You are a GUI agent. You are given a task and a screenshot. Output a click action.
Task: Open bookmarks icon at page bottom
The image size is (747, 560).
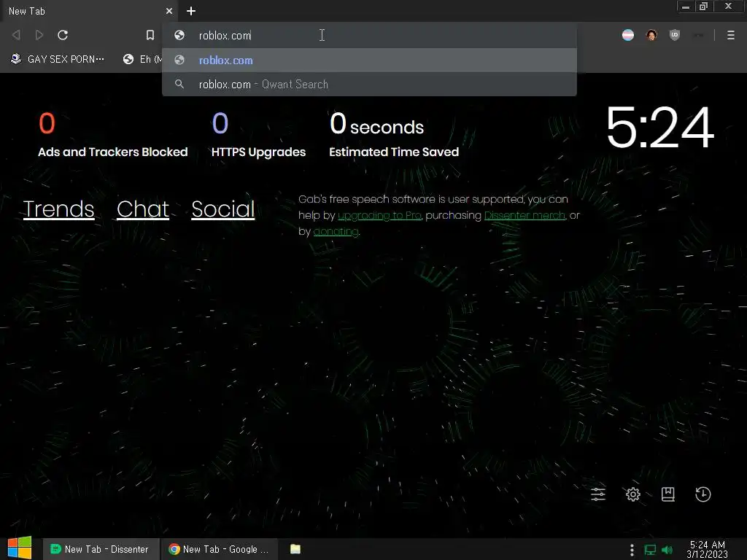click(x=668, y=494)
